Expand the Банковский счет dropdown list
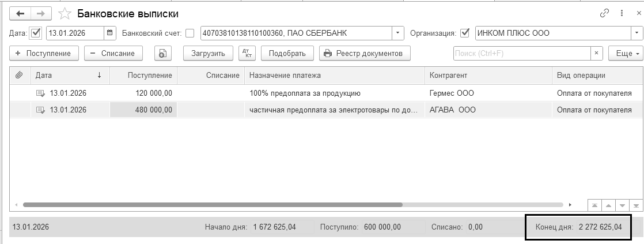Viewport: 644px width, 244px height. 397,33
